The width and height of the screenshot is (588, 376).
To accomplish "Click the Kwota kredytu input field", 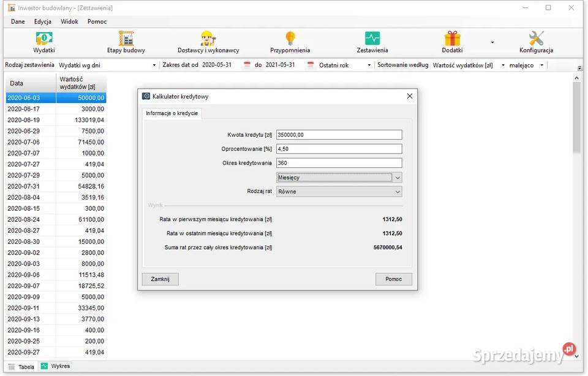I will (339, 135).
